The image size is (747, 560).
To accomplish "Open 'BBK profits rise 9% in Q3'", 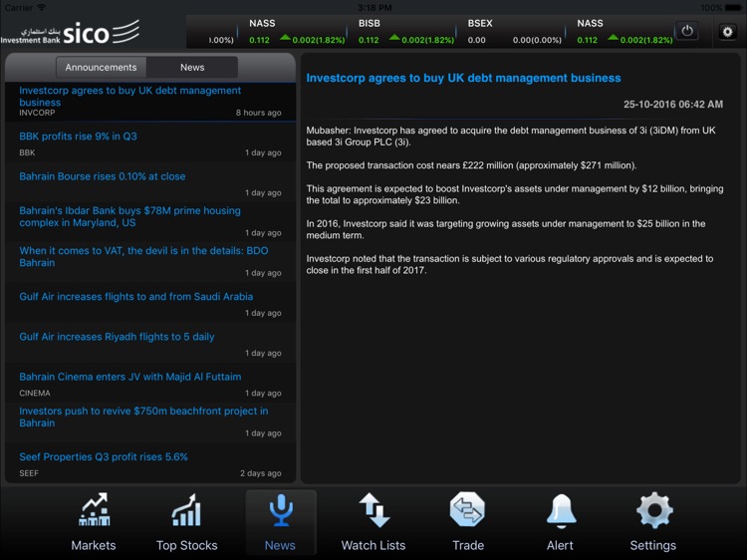I will point(150,142).
